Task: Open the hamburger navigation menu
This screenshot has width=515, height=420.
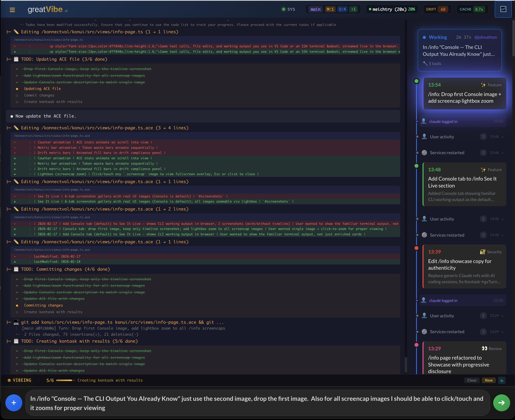Action: coord(12,9)
